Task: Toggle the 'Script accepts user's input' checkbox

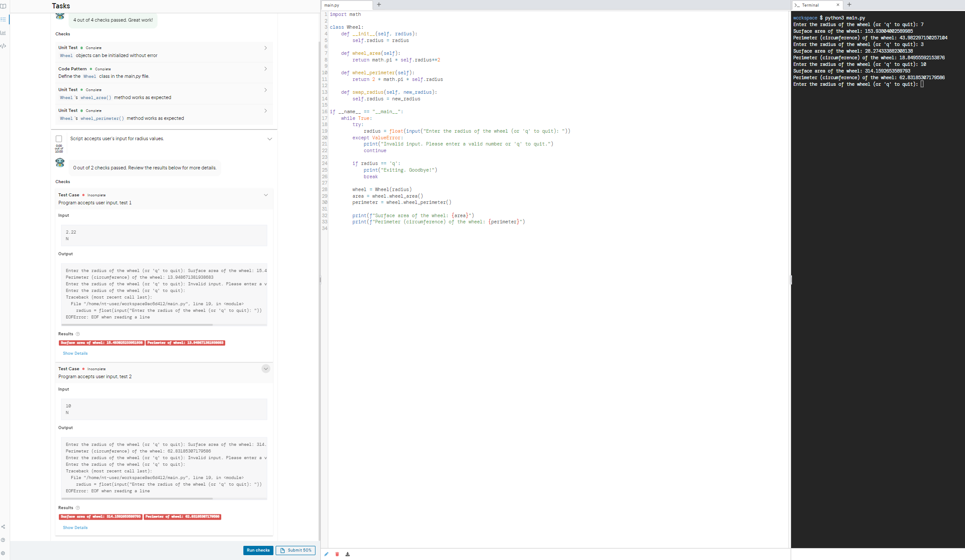Action: point(59,139)
